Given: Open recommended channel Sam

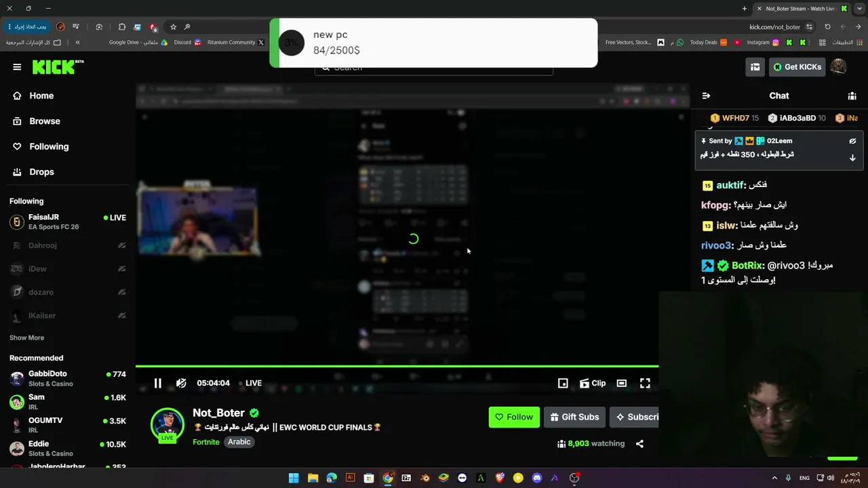Looking at the screenshot, I should click(68, 402).
